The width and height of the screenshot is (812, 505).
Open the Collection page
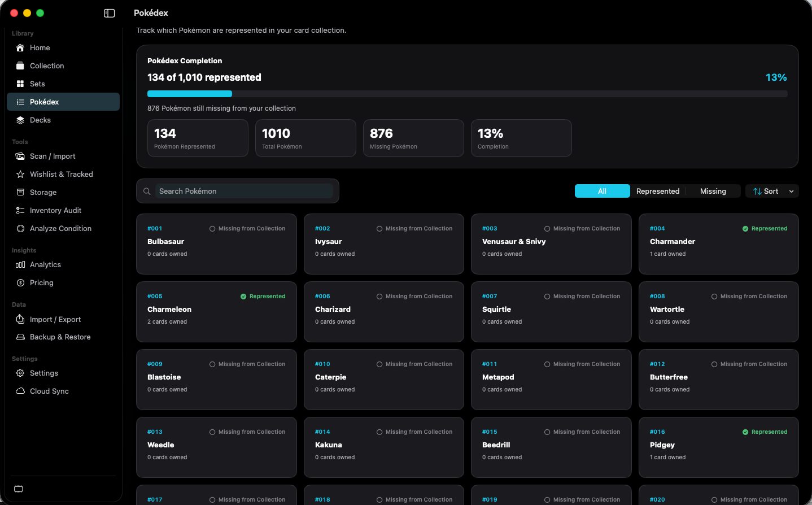(x=63, y=66)
